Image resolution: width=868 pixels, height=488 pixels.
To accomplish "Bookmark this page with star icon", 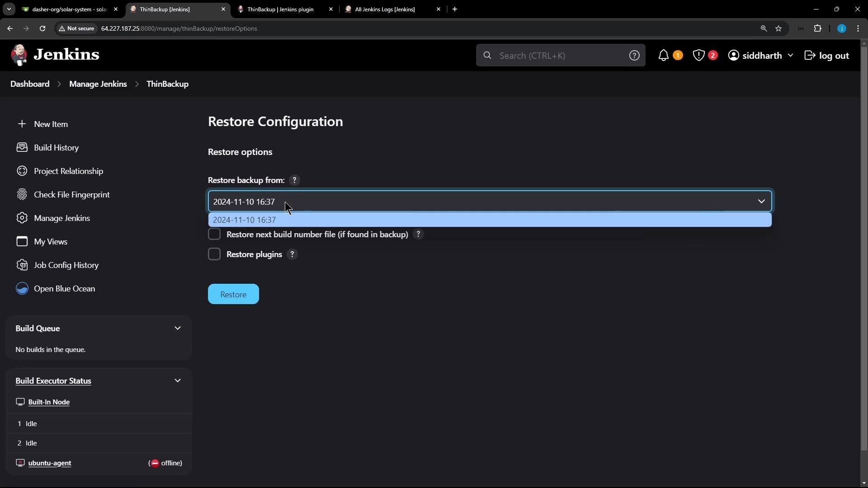I will [778, 28].
